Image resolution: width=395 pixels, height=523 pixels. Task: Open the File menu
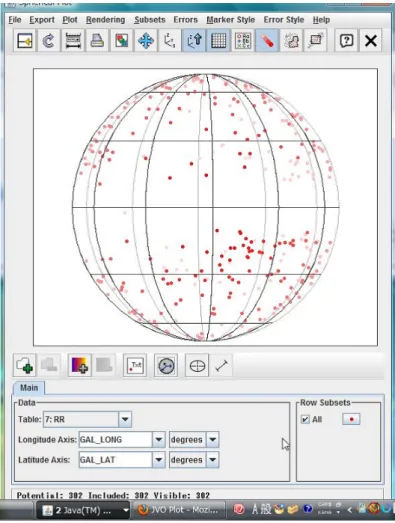15,20
